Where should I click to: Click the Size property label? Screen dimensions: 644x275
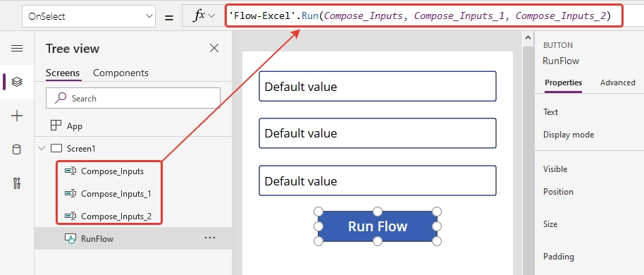click(550, 224)
